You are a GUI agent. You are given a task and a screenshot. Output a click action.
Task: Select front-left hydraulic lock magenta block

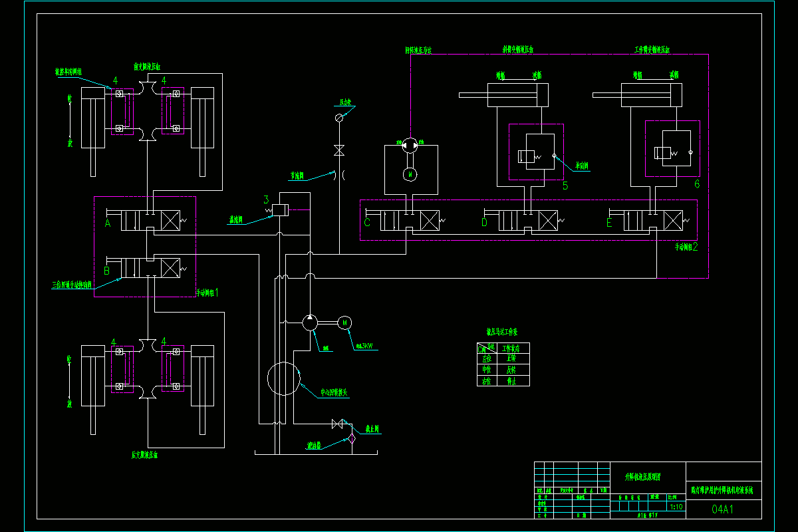point(122,111)
